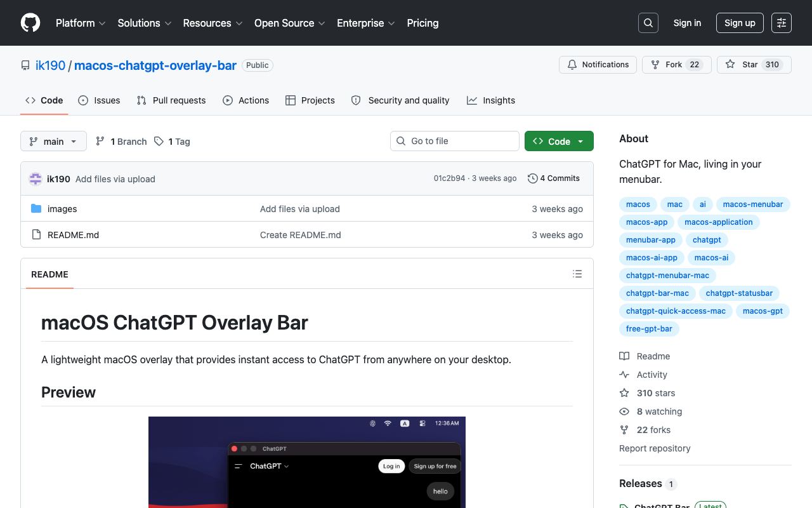Expand the Resources menu

coord(213,23)
